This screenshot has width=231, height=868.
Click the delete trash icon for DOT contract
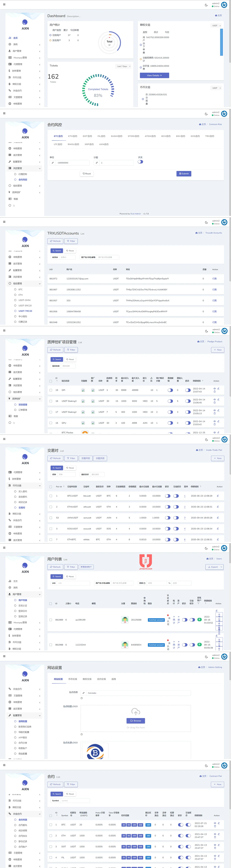214,848
